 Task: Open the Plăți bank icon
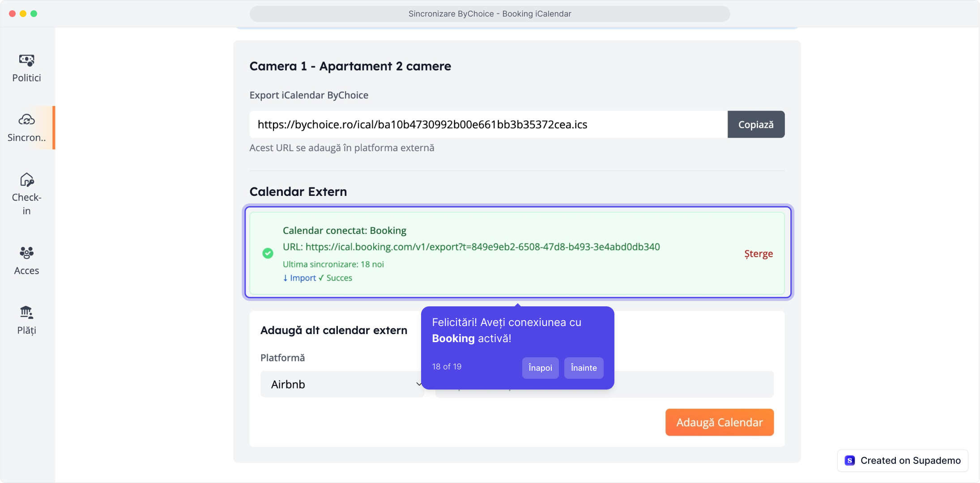pos(26,312)
